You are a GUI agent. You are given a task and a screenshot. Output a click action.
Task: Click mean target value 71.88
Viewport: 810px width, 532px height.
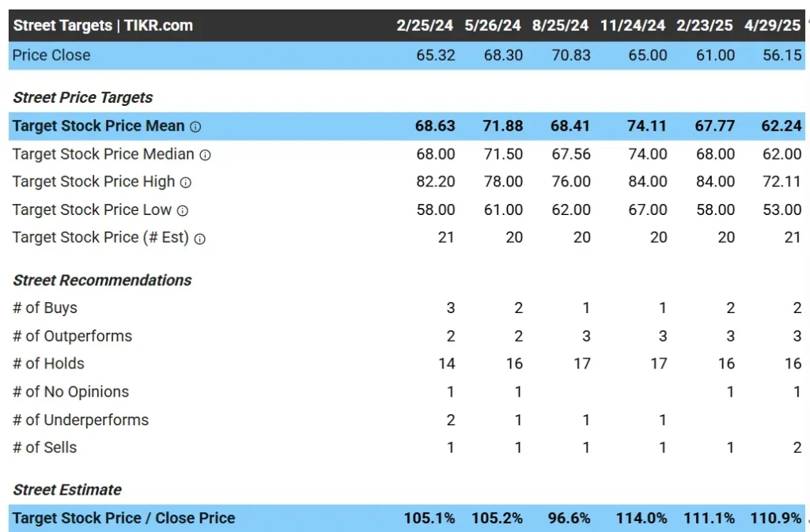pyautogui.click(x=502, y=126)
